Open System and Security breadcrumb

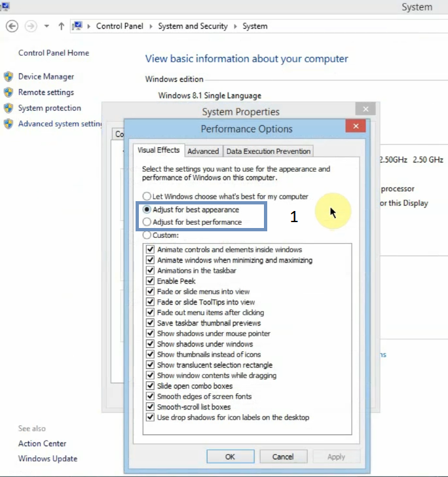(193, 26)
